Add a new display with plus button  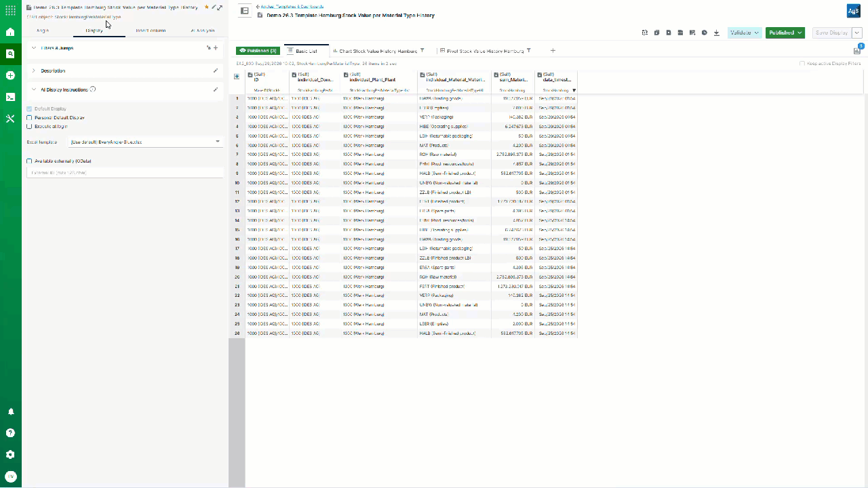coord(553,51)
